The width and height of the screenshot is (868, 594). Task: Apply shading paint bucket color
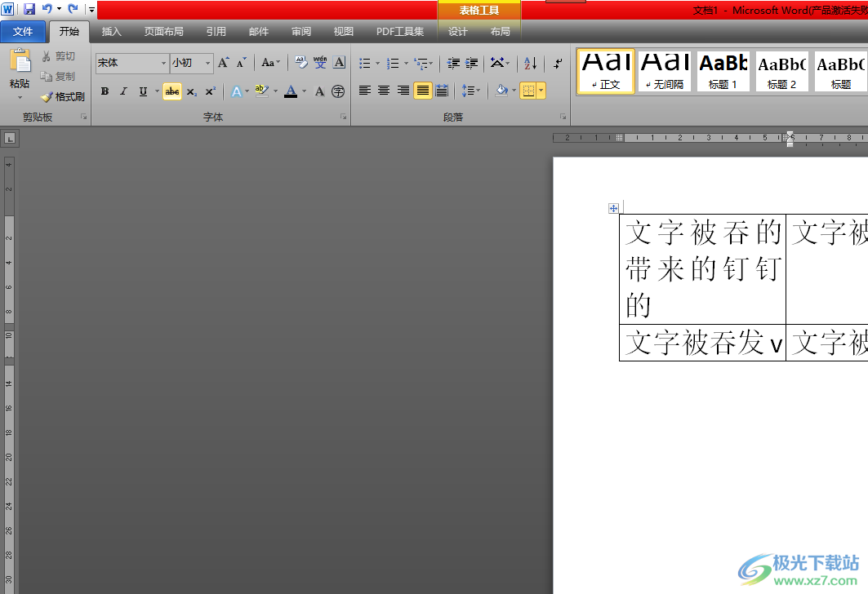[501, 90]
